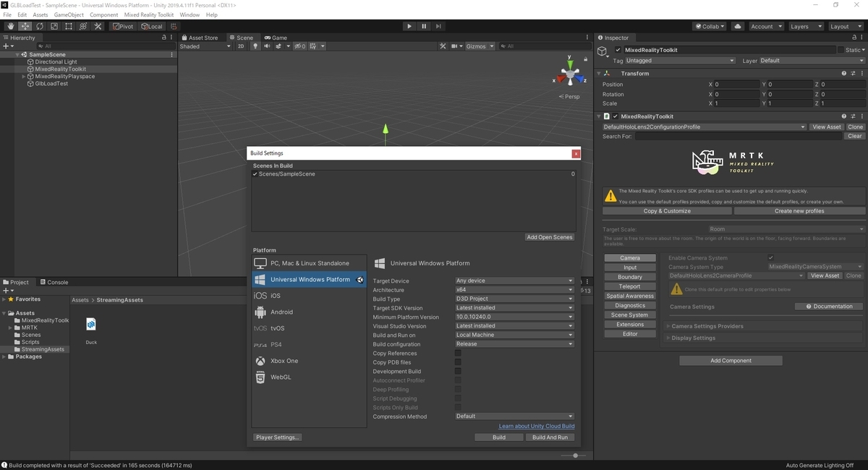This screenshot has height=470, width=868.
Task: Click the Build And Run button
Action: click(550, 437)
